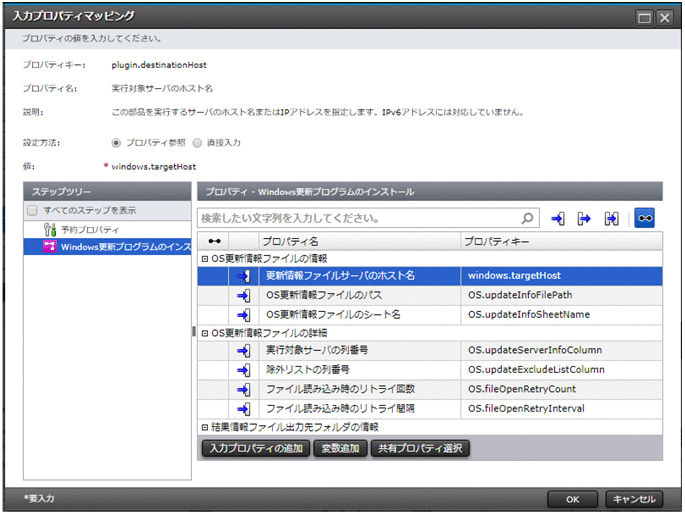Click 更新情報ファイルサーバのホスト名 property name

[340, 276]
